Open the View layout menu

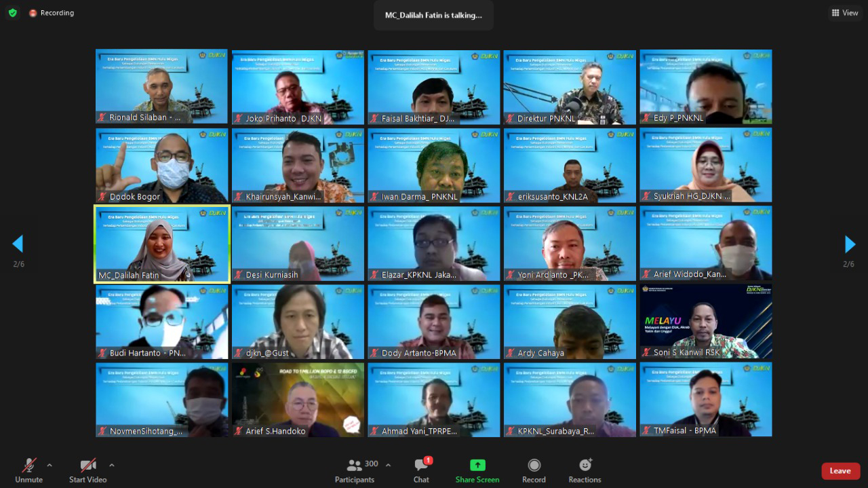[x=845, y=13]
